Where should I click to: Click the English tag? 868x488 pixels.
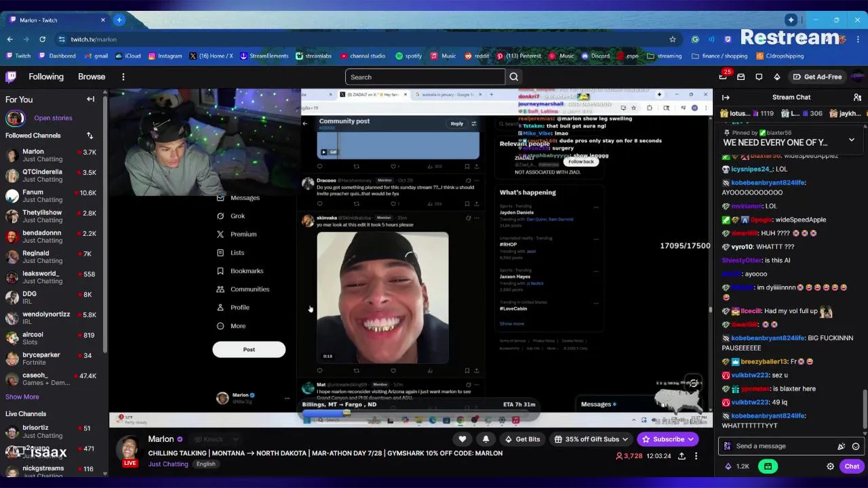[205, 464]
